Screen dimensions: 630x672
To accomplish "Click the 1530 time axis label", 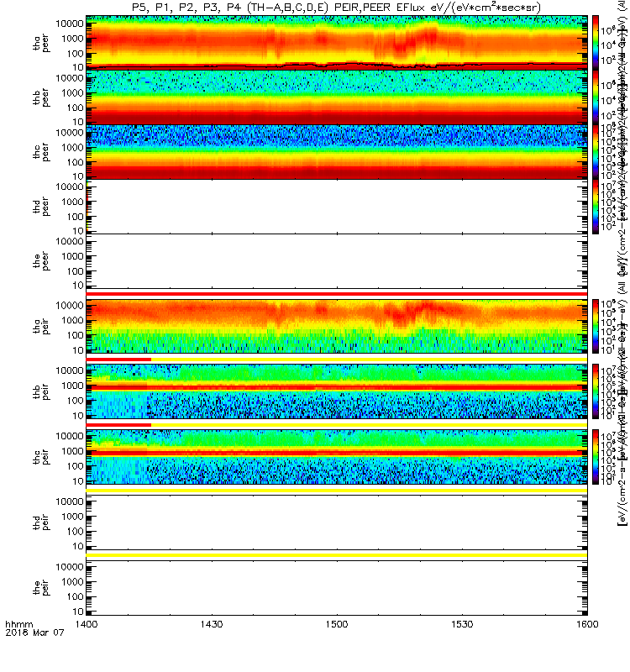I will pyautogui.click(x=462, y=624).
